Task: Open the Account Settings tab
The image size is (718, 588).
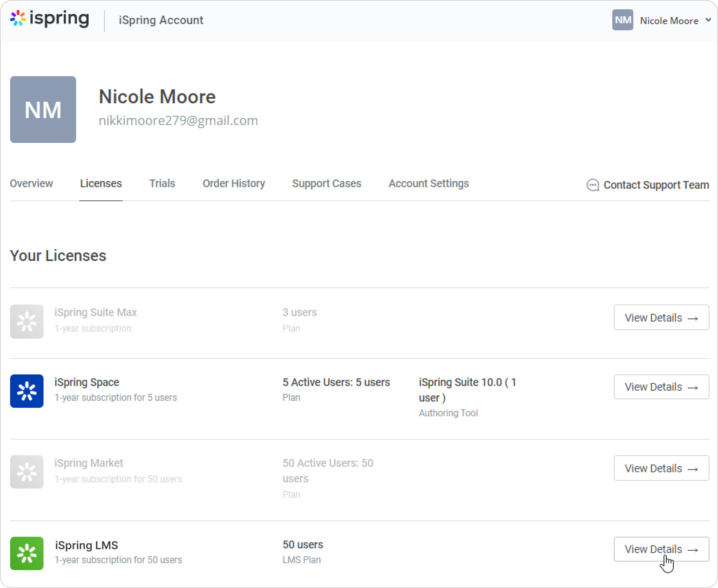Action: (x=429, y=183)
